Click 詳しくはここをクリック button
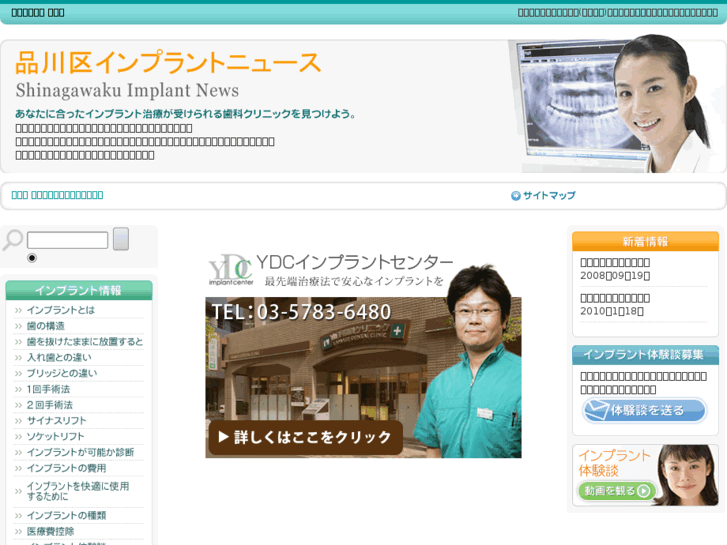The height and width of the screenshot is (545, 727). (306, 437)
